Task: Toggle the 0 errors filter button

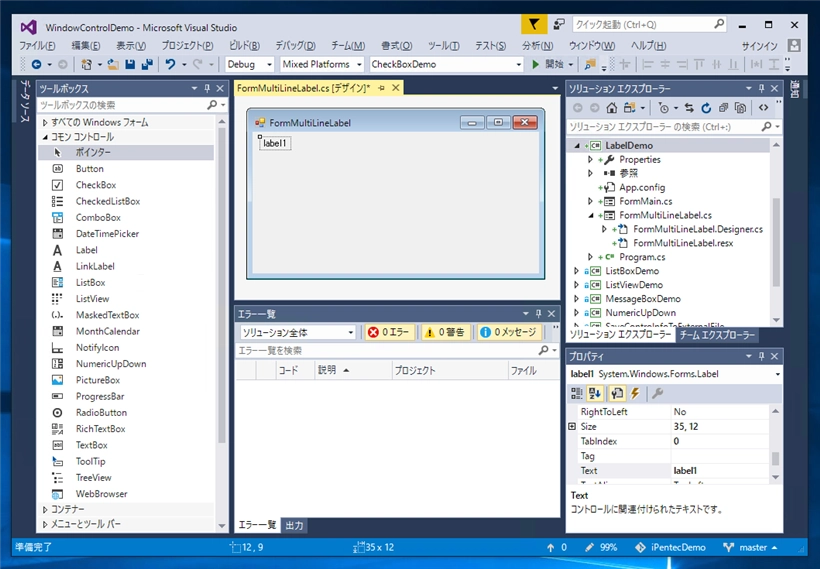Action: tap(390, 332)
